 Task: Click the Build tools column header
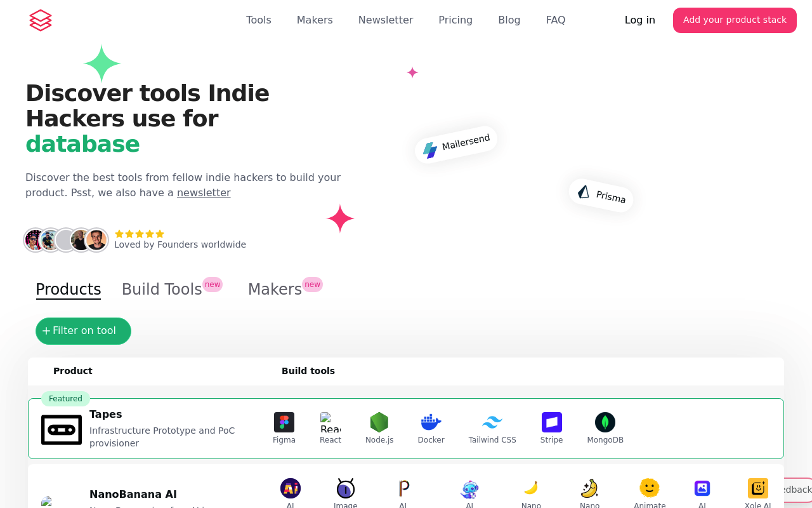pos(308,371)
